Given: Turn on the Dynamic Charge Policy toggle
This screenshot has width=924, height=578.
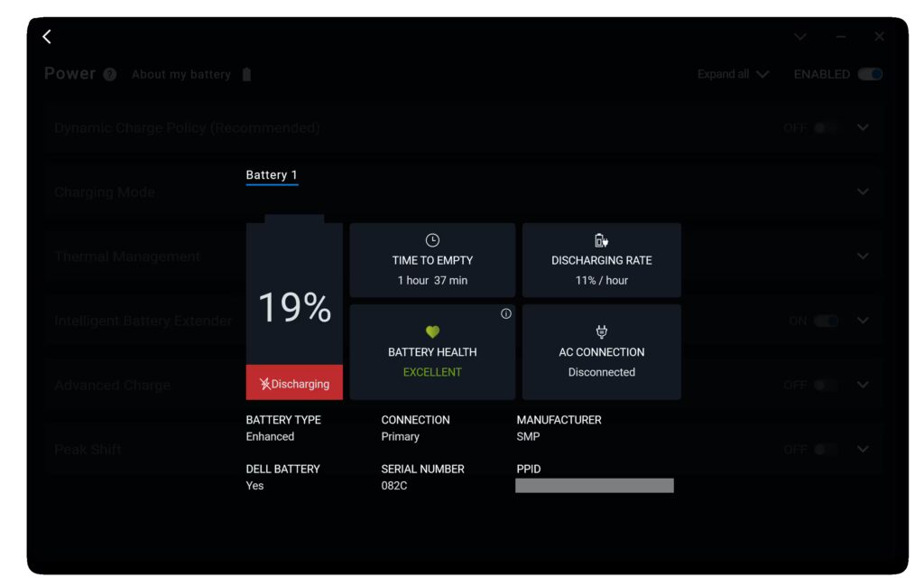Looking at the screenshot, I should tap(825, 128).
